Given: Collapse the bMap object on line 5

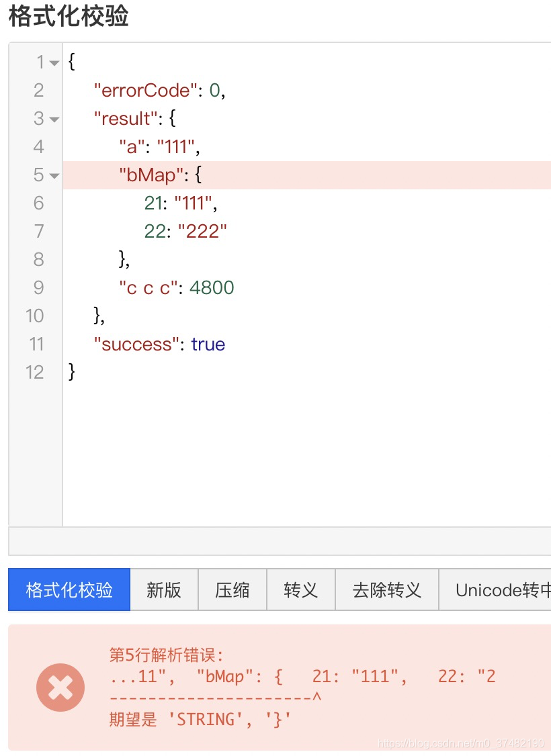Looking at the screenshot, I should tap(54, 175).
